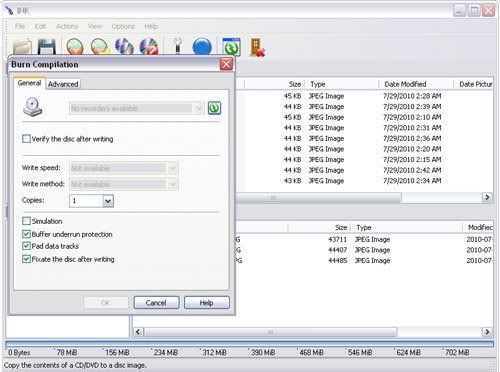Switch to the Advanced tab
The width and height of the screenshot is (500, 372).
pyautogui.click(x=63, y=84)
